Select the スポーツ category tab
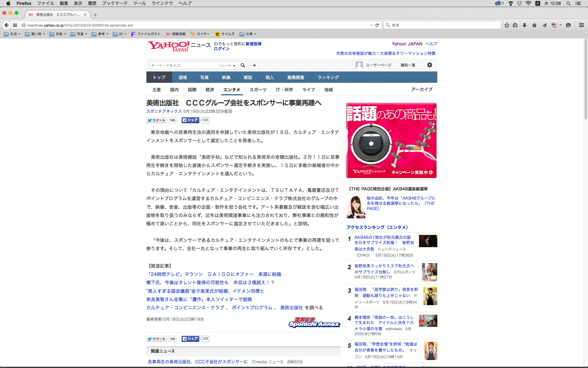The height and width of the screenshot is (368, 588). click(x=258, y=90)
